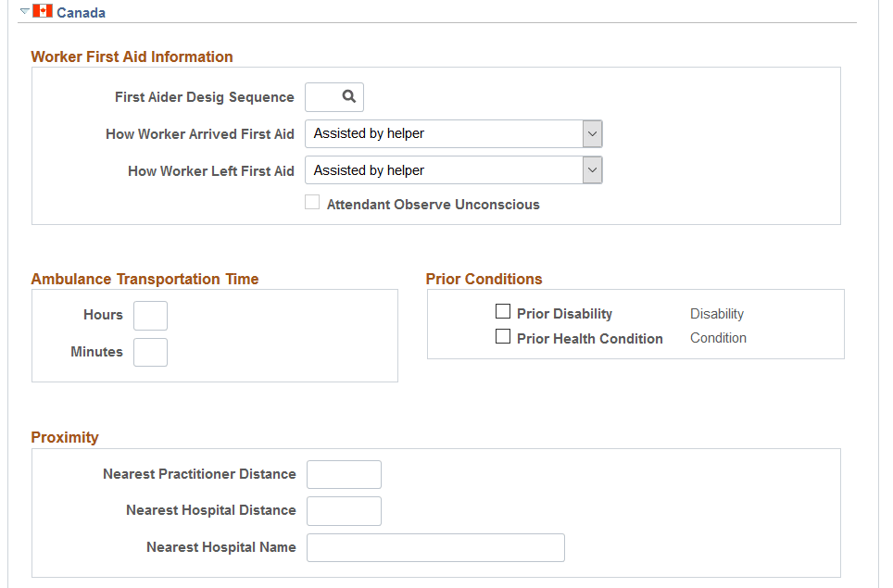Open First Aider Desig Sequence lookup magnifier
Viewport: 893px width, 588px height.
click(x=348, y=96)
